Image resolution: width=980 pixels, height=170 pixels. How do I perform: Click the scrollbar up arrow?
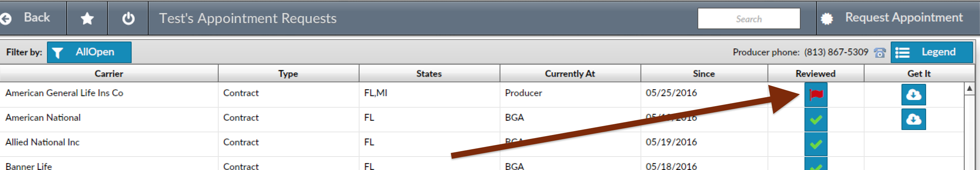point(970,89)
